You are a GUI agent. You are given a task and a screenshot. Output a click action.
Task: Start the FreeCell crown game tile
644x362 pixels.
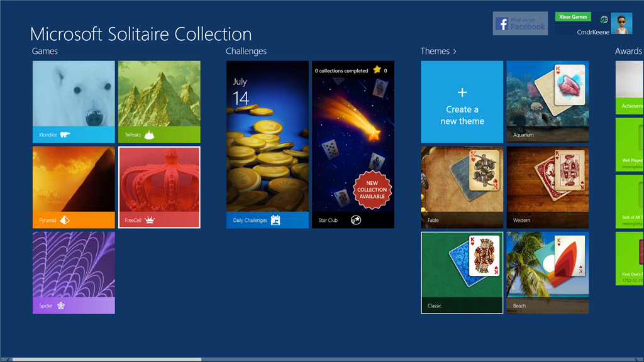[159, 187]
